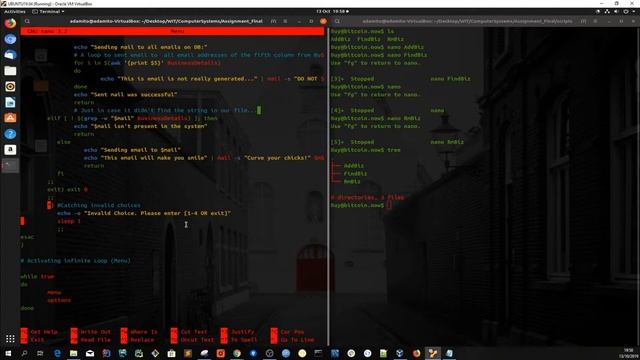Click the shell prompt cursor in right terminal
The width and height of the screenshot is (640, 360).
click(x=389, y=205)
